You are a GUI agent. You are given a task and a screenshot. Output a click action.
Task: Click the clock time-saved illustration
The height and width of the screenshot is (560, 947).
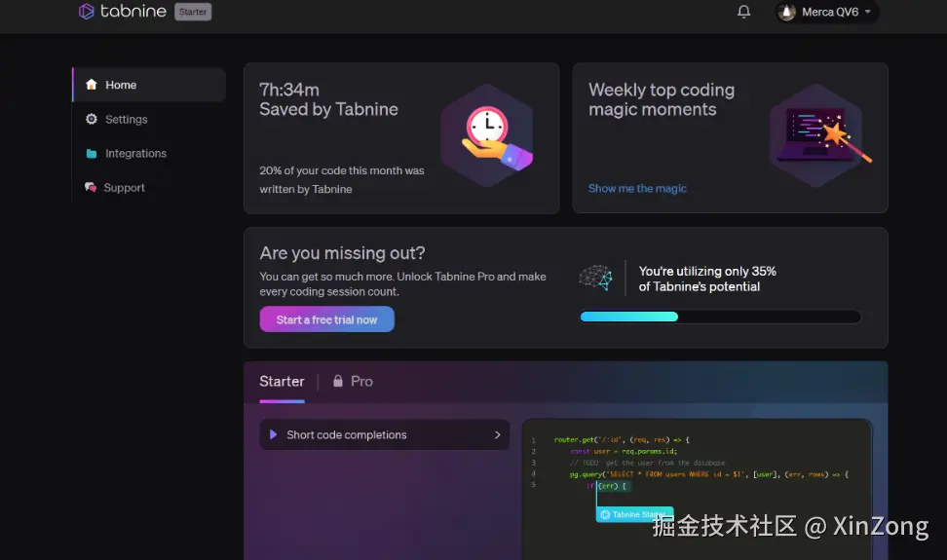[487, 135]
